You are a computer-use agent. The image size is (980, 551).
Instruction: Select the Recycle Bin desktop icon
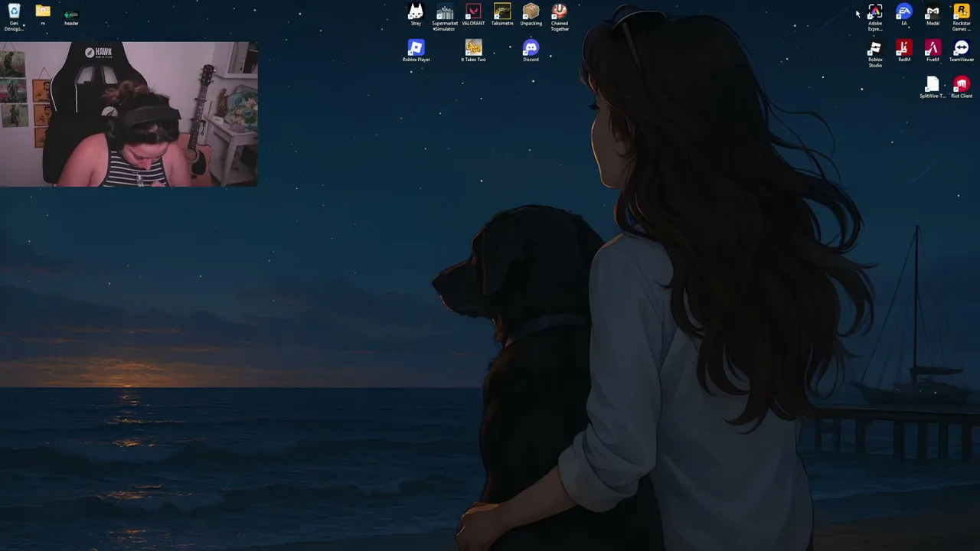[x=14, y=16]
